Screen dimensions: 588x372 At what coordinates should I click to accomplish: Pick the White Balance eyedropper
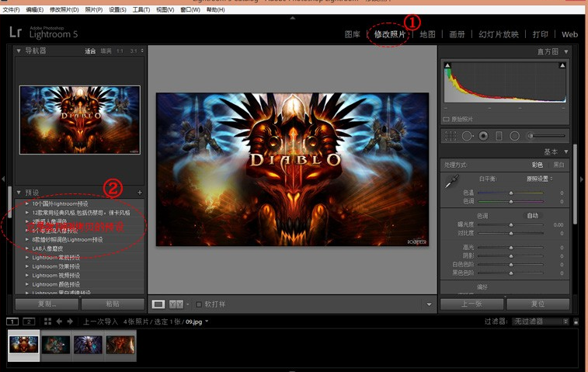coord(451,182)
